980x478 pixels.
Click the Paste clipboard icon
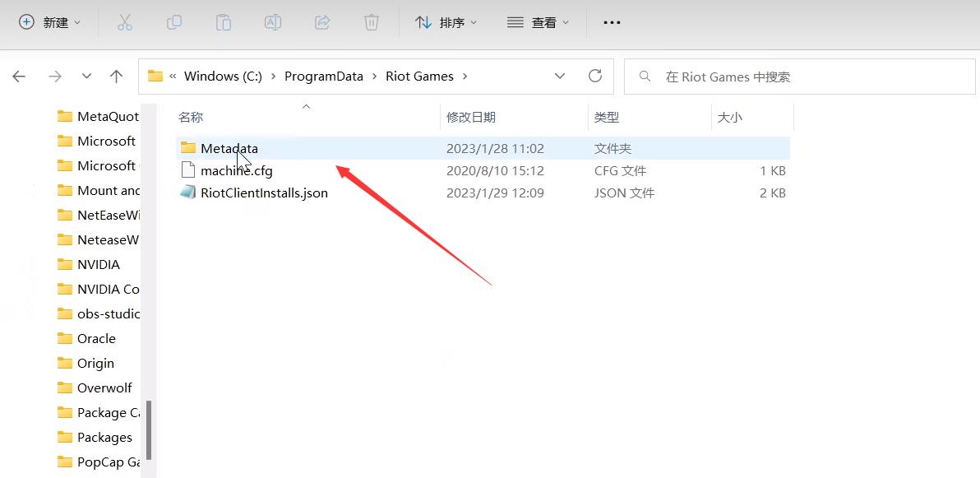[223, 22]
